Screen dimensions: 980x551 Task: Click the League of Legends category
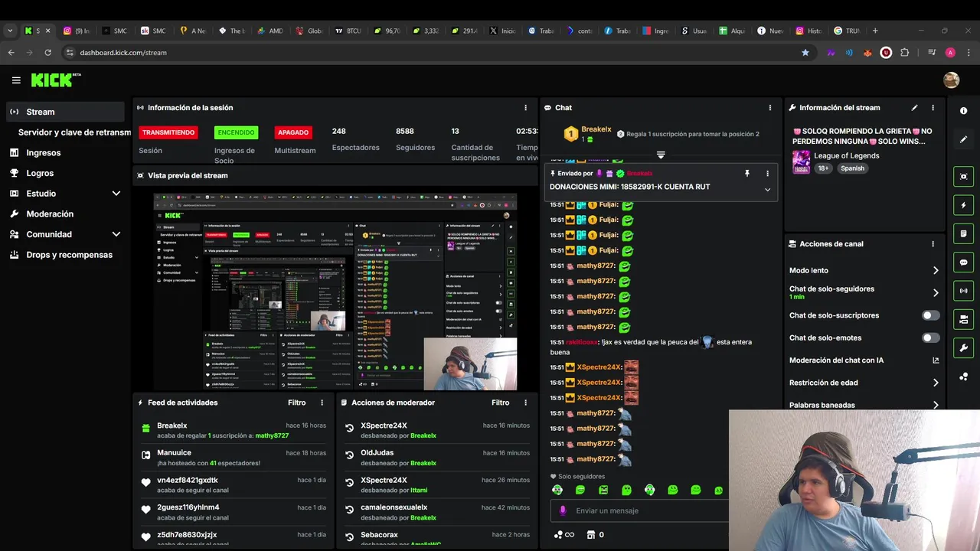(x=847, y=155)
